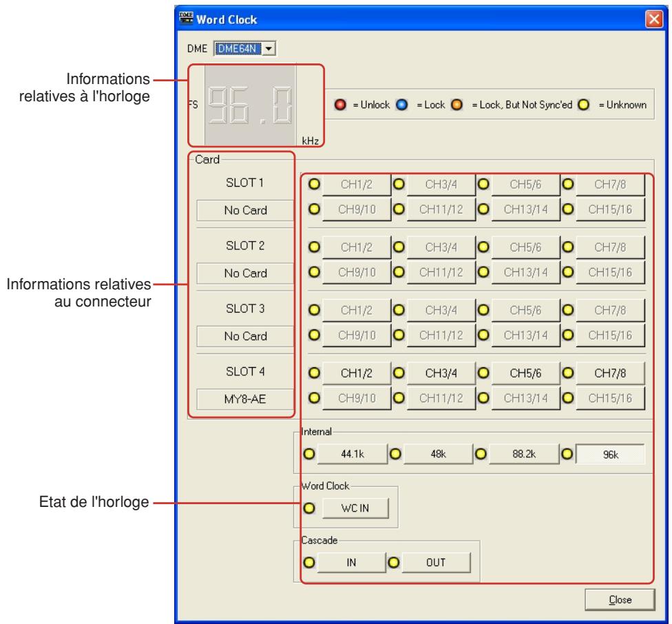Click disabled SLOT 4 CH9/10 button
672x624 pixels.
[x=357, y=399]
